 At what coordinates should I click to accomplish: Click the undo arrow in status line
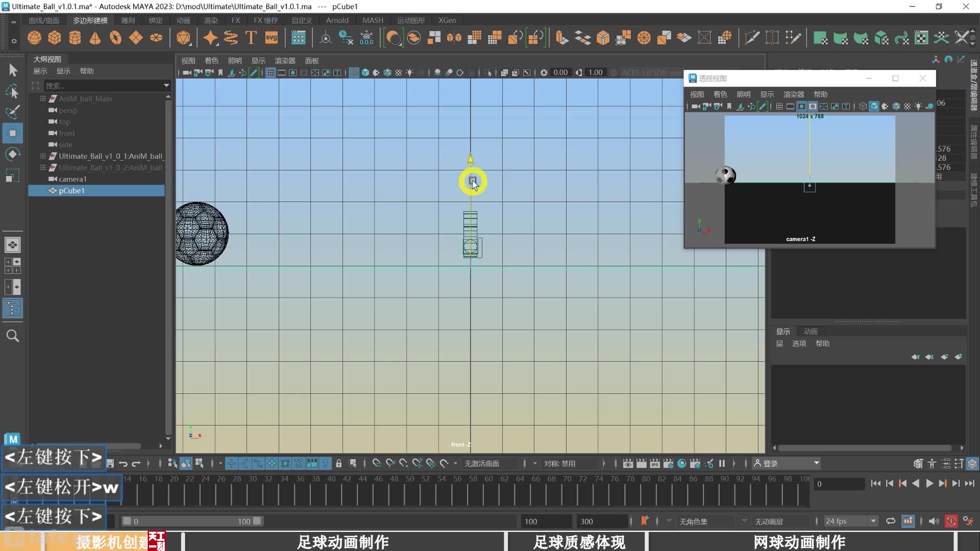(123, 464)
